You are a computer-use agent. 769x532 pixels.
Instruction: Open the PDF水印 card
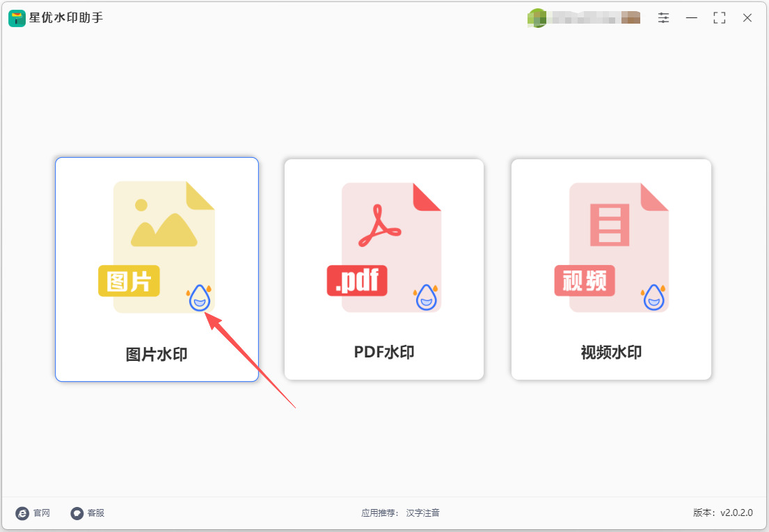pyautogui.click(x=384, y=269)
